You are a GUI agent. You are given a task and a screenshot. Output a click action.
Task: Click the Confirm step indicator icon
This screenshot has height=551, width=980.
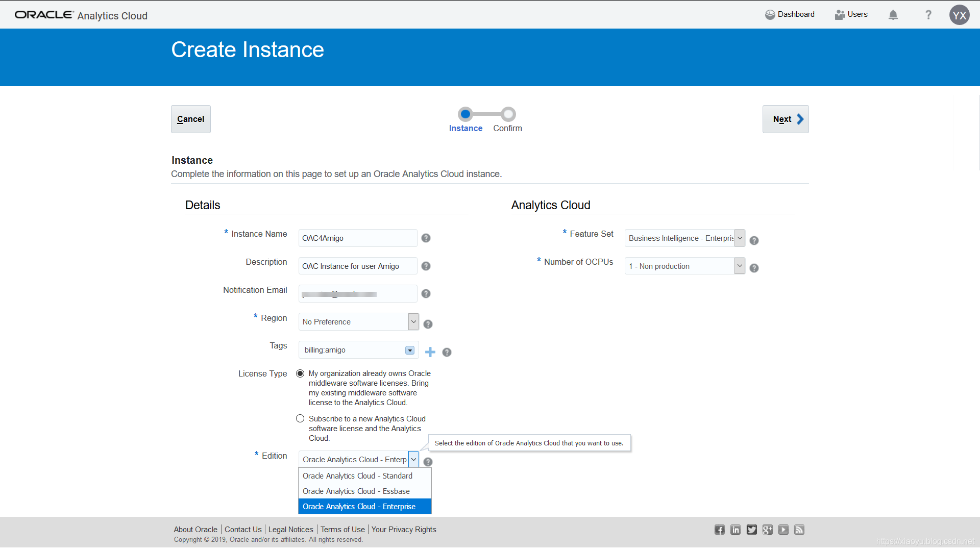click(507, 114)
